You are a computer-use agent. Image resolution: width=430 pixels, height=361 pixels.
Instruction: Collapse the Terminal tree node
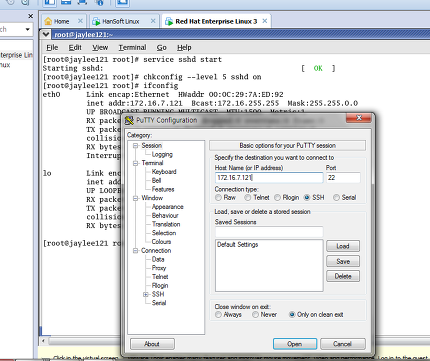135,163
